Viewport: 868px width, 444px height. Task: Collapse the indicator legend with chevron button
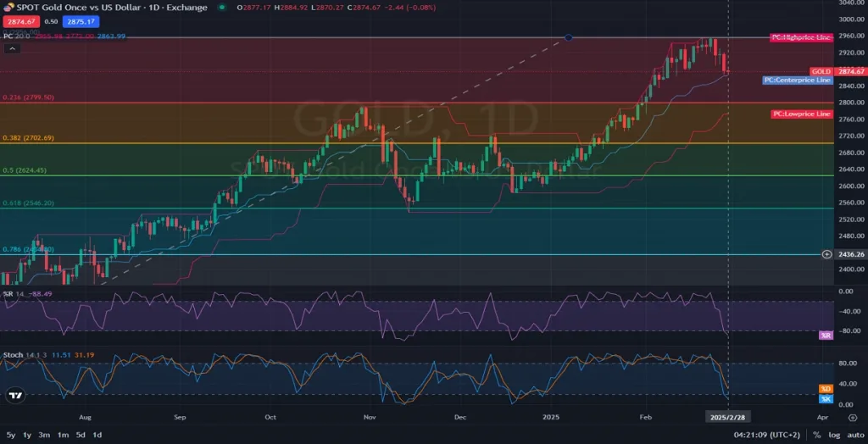coord(12,48)
